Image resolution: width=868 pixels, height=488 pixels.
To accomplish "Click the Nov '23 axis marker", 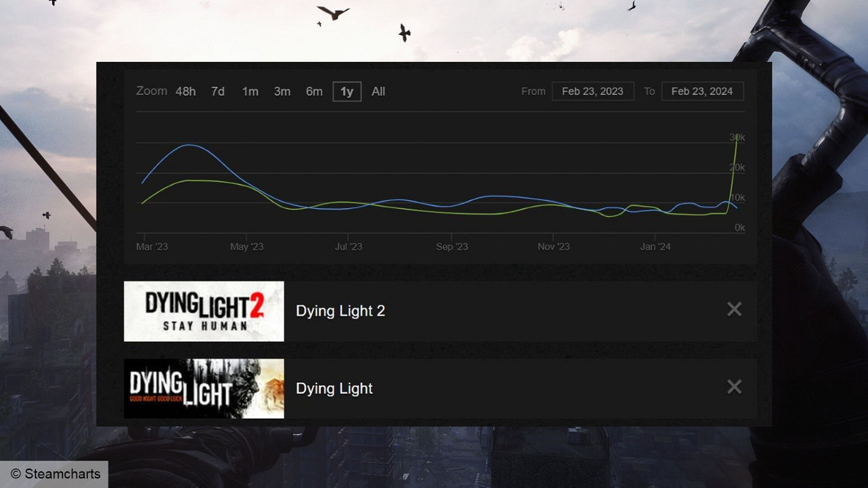I will pyautogui.click(x=553, y=246).
